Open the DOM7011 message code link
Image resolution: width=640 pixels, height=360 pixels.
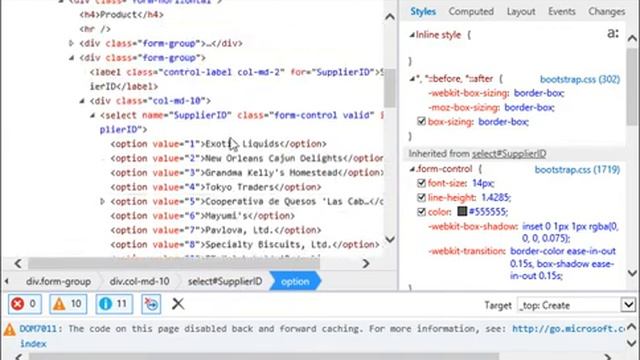[39, 329]
